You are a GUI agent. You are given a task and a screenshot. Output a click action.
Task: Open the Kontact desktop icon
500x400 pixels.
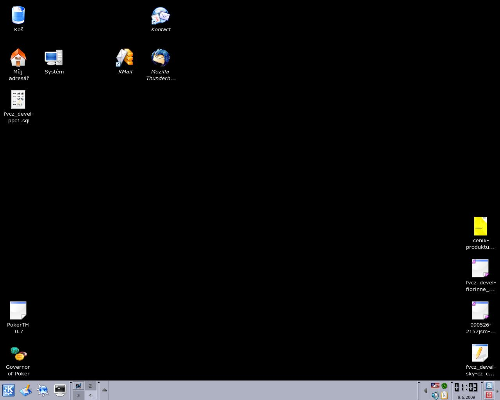click(x=161, y=19)
